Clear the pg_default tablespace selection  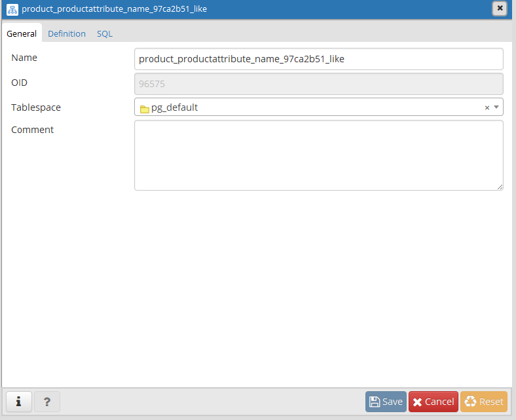click(x=487, y=107)
